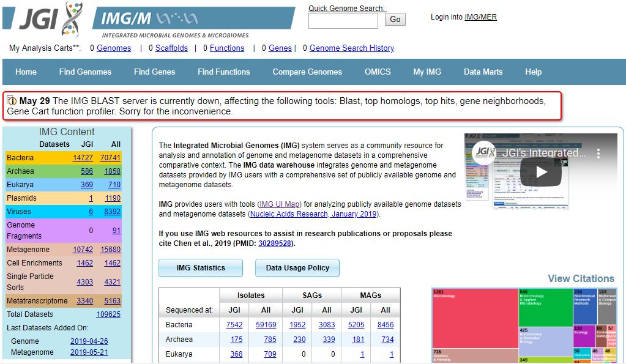Click green Biotechnology & Applied Microbiology block
Screen dimensions: 626x364
point(545,307)
